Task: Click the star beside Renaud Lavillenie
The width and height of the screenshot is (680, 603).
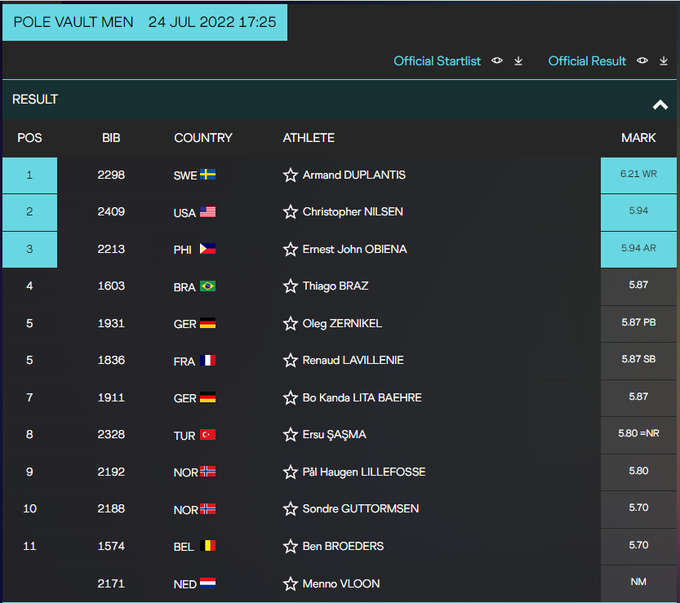Action: click(x=290, y=360)
